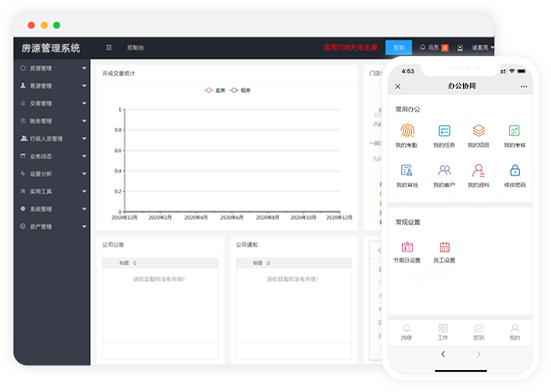Expand 行政人员管理 sidebar menu
The width and height of the screenshot is (551, 392).
(x=53, y=138)
